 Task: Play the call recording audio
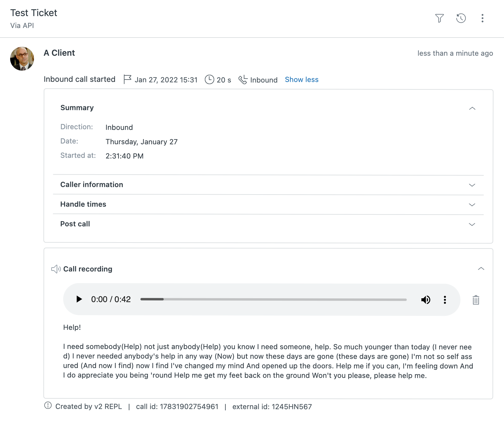[79, 299]
